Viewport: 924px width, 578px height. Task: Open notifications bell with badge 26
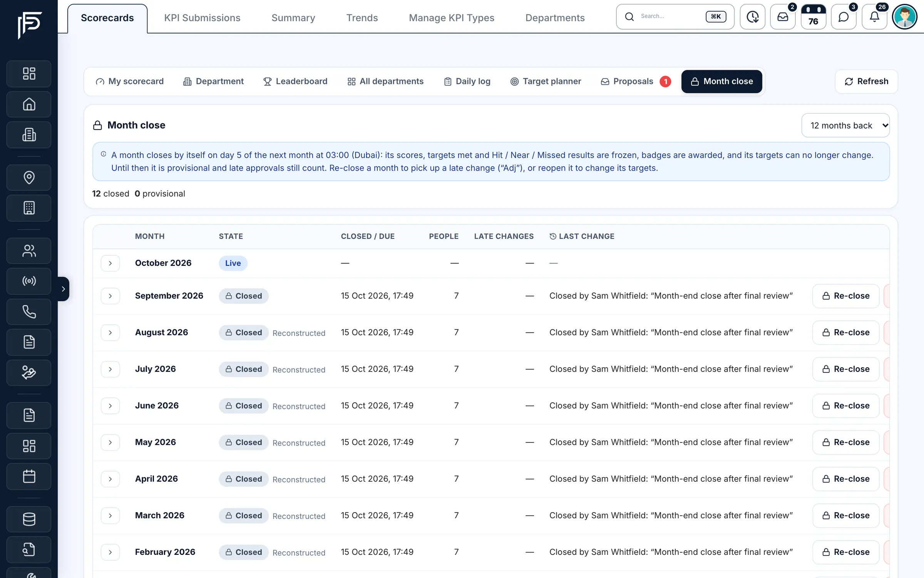pos(874,17)
